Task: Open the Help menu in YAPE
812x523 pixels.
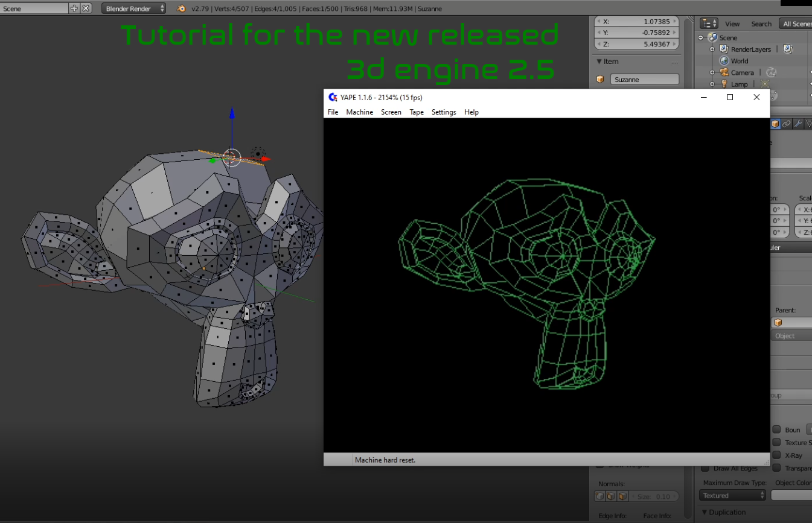Action: tap(472, 112)
